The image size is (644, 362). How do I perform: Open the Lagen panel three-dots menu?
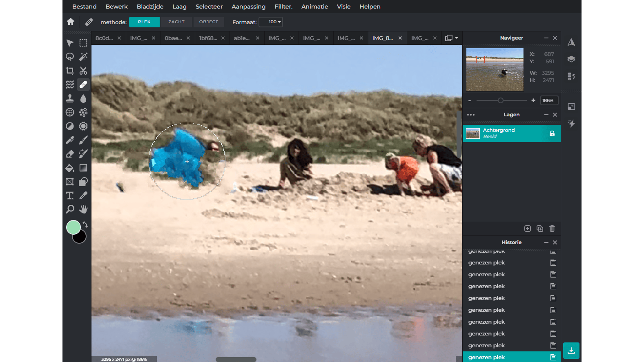coord(471,115)
